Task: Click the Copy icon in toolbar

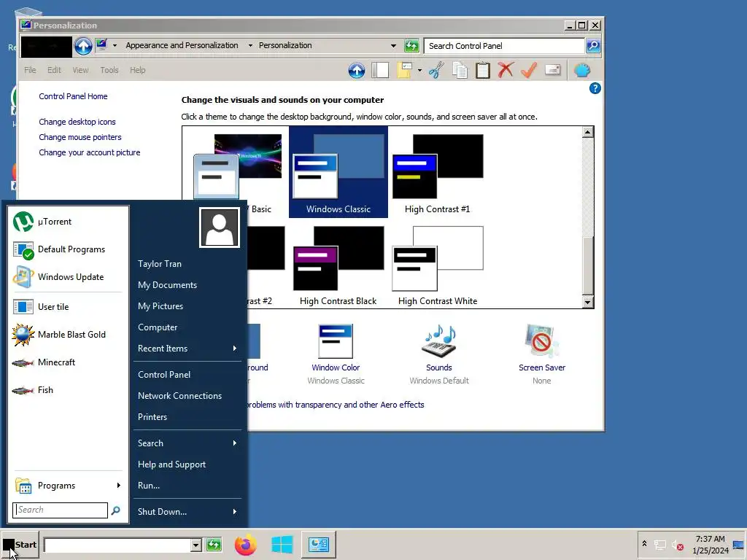Action: tap(460, 71)
